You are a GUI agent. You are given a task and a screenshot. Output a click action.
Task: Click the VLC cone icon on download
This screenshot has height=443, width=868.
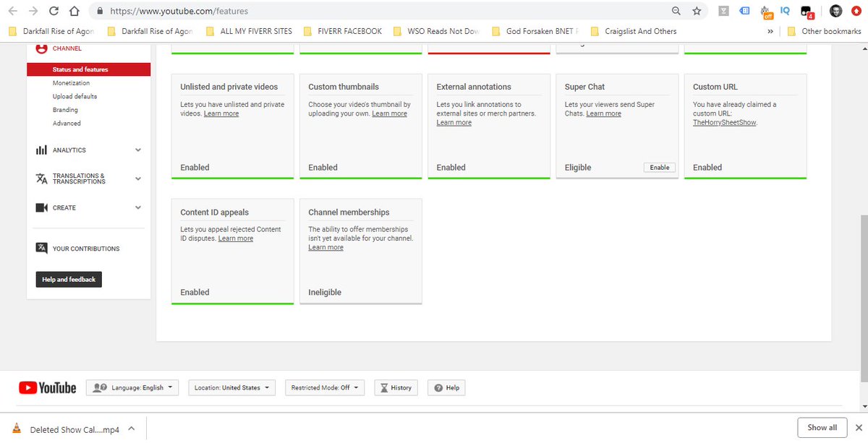pyautogui.click(x=17, y=429)
